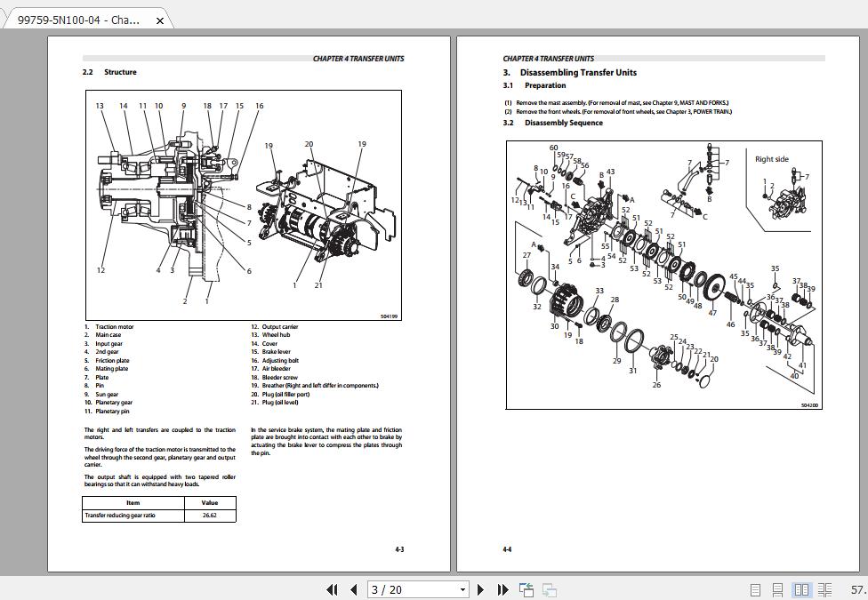
Task: Click the transfer reducing gear ratio table
Action: pos(158,508)
